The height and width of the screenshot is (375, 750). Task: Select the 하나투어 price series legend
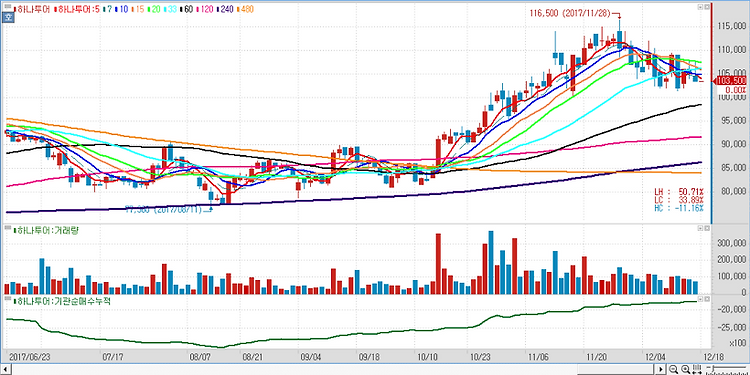click(33, 9)
